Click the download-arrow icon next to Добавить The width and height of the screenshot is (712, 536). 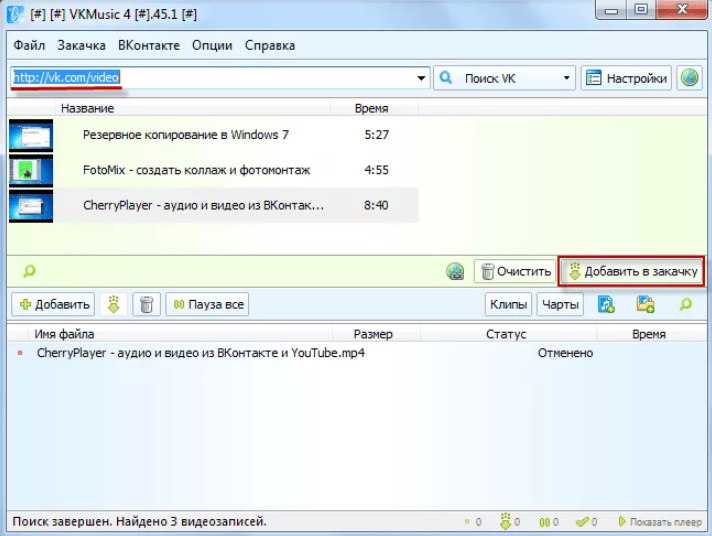point(114,304)
